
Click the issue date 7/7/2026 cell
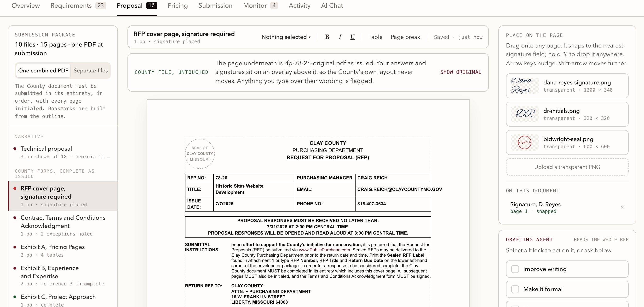tap(254, 204)
